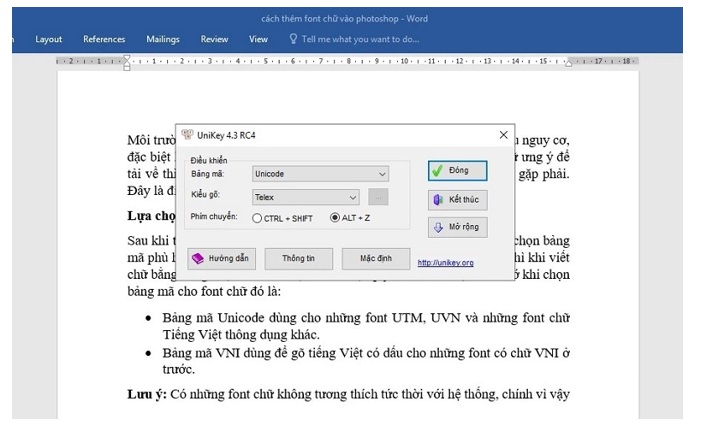Select the View tab in Word

tap(258, 39)
